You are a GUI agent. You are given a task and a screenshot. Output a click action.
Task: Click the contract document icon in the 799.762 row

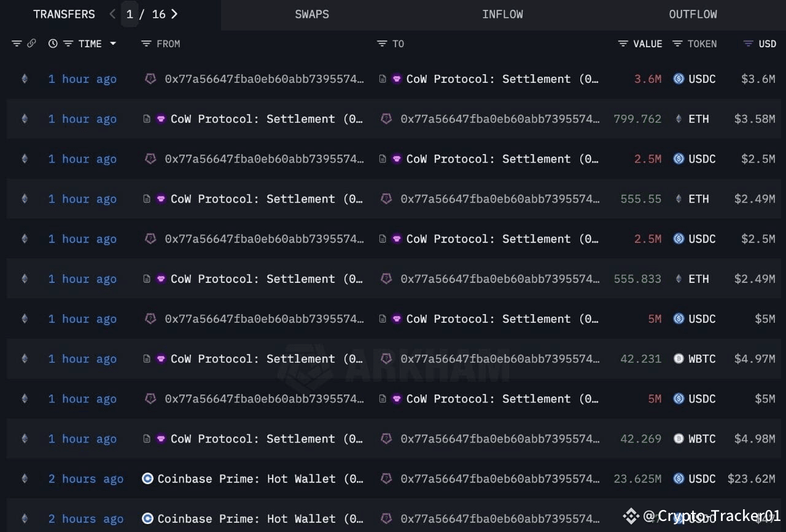click(147, 118)
